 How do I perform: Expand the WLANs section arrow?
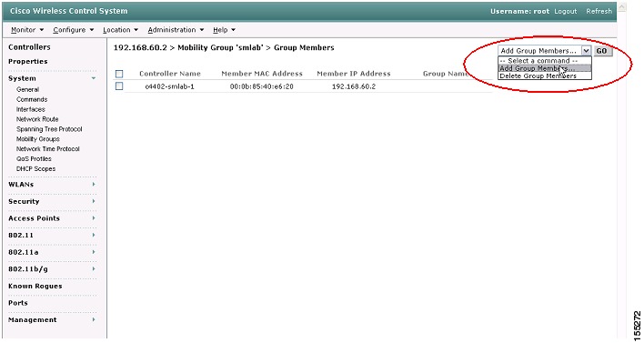tap(94, 185)
